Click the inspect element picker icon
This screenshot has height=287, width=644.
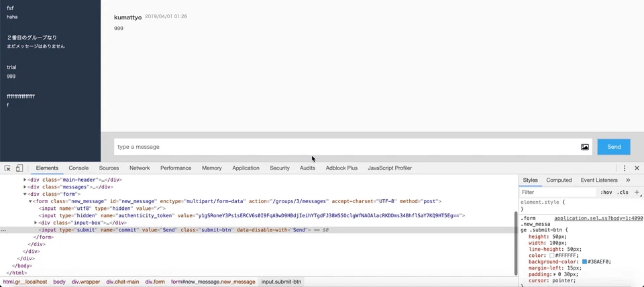(x=7, y=168)
